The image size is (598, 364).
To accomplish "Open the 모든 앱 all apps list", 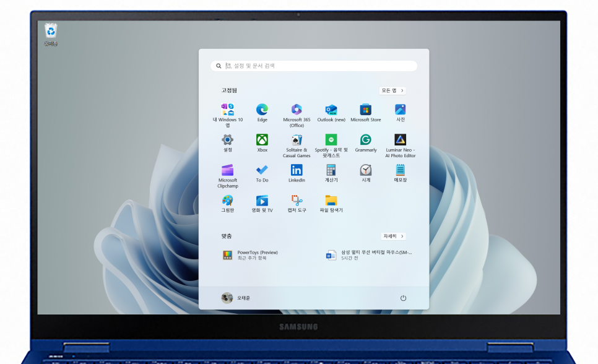I will 392,90.
